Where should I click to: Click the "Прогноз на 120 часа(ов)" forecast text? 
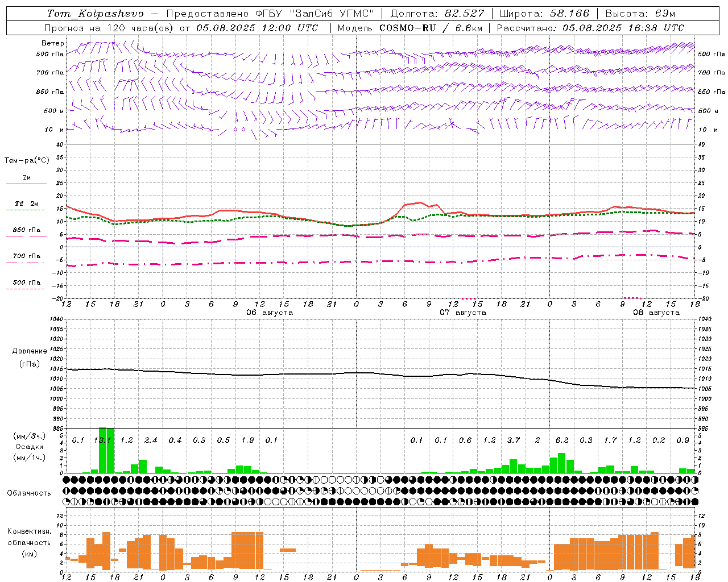coord(109,28)
